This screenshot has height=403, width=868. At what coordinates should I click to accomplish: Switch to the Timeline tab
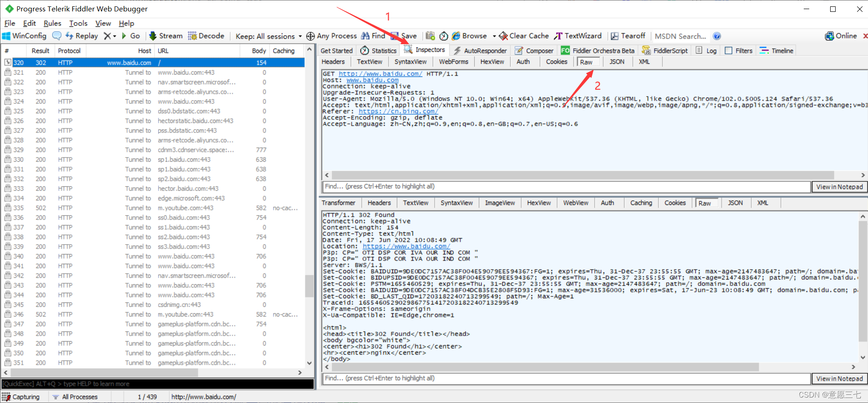click(777, 51)
